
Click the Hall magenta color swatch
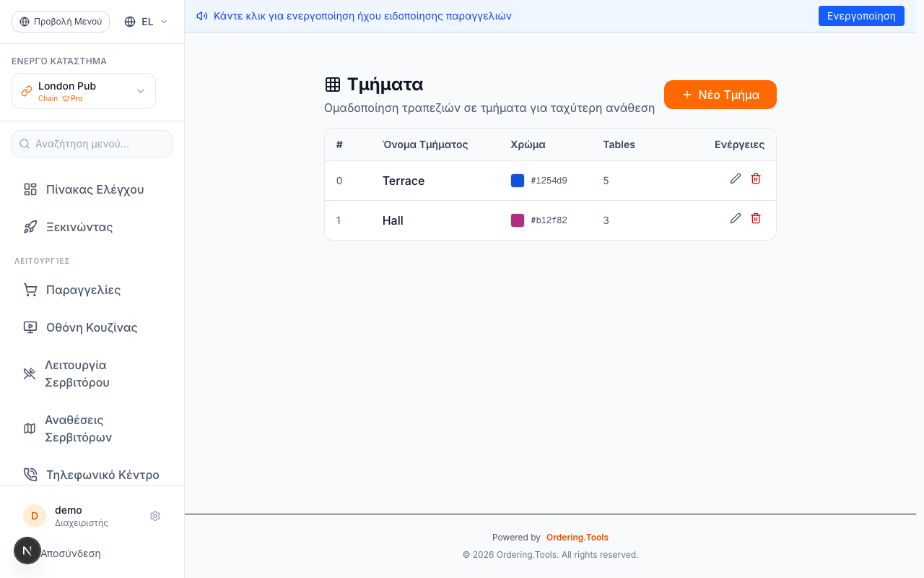coord(518,220)
